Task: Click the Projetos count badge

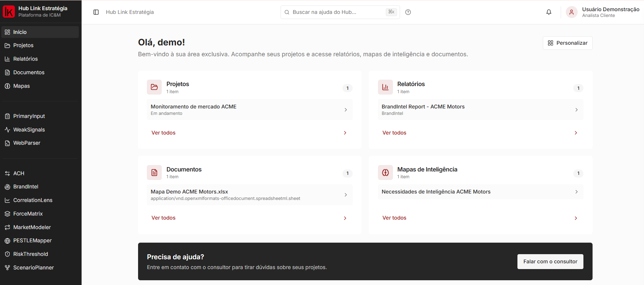Action: point(348,88)
